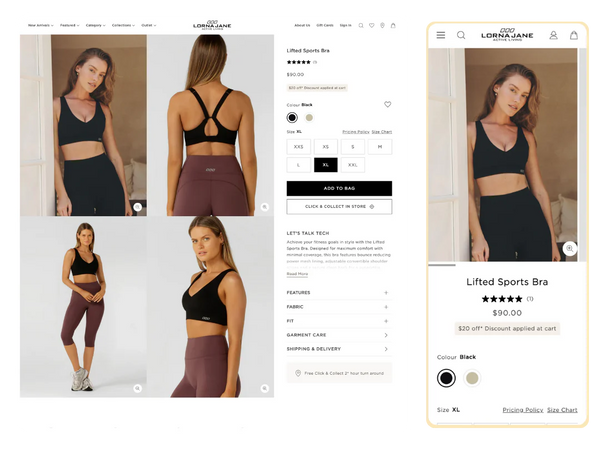Tap the mobile search magnifier icon
This screenshot has height=453, width=600.
(x=461, y=35)
